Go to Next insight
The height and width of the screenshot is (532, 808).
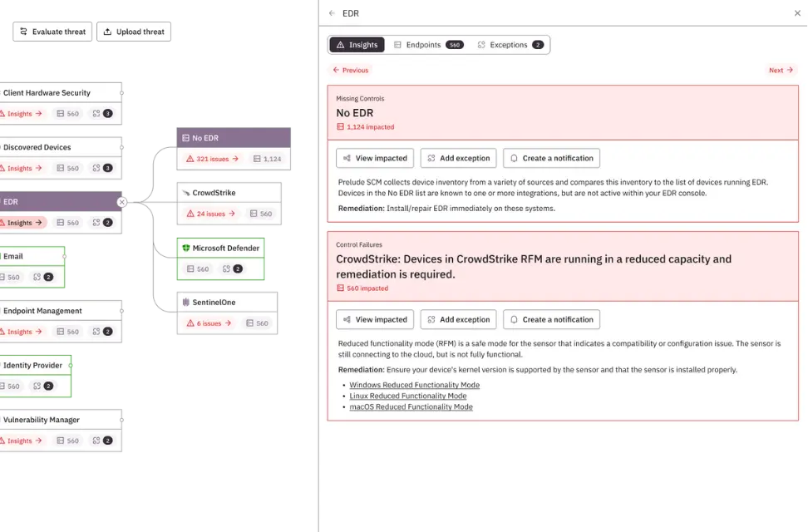coord(781,70)
